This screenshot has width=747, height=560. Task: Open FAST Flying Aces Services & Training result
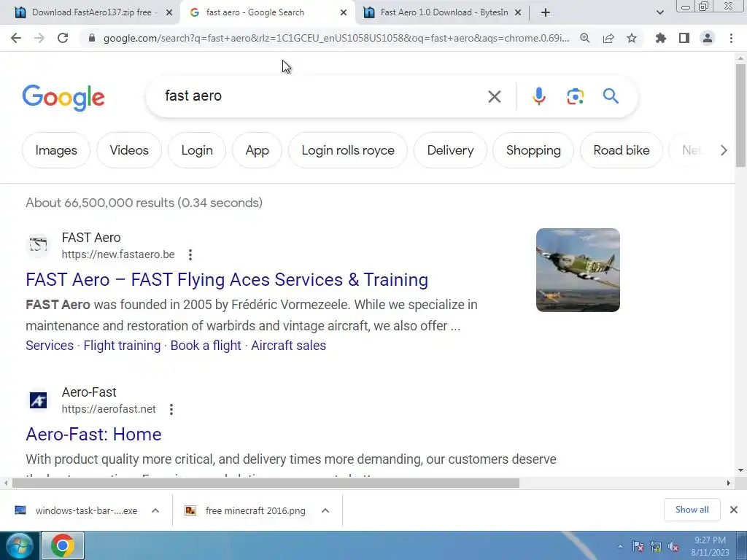coord(227,280)
